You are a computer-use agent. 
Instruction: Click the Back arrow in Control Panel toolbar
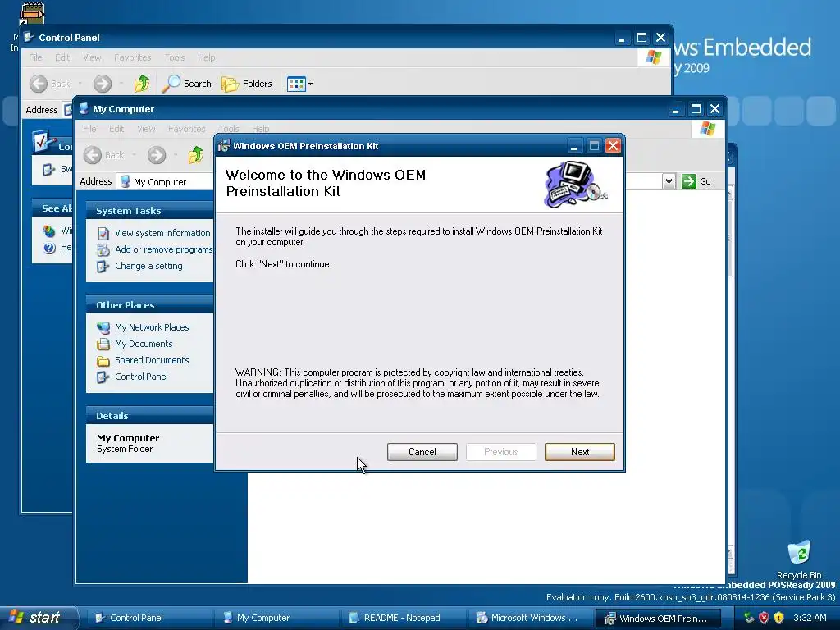39,84
